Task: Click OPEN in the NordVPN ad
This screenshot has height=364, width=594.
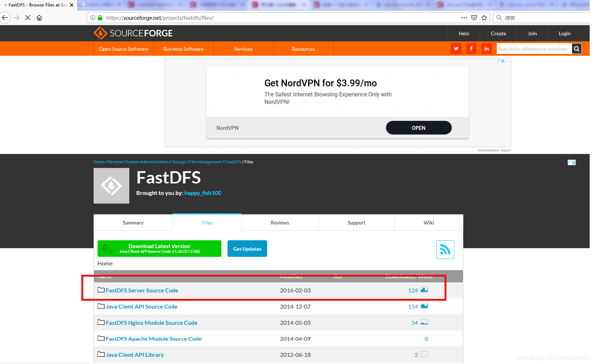Action: pyautogui.click(x=418, y=128)
